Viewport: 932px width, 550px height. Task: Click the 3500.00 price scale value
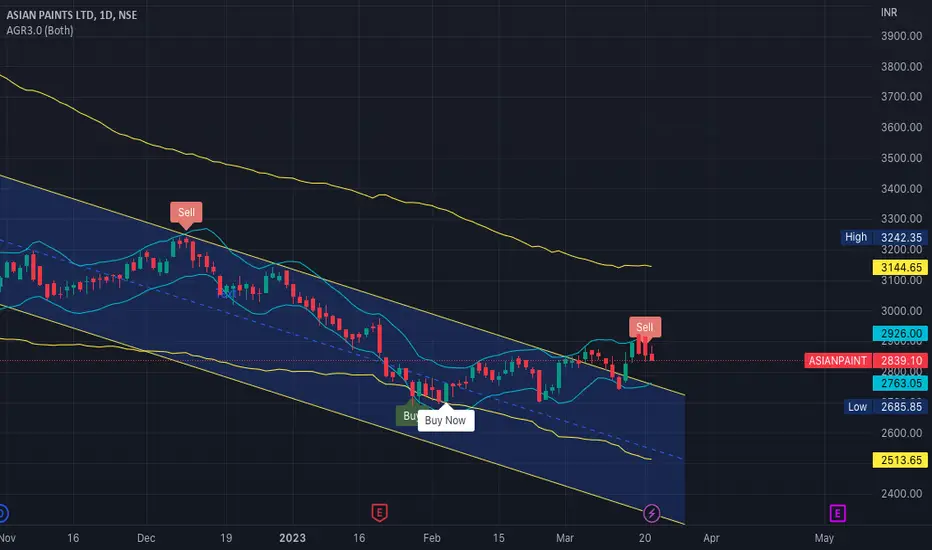[x=902, y=158]
